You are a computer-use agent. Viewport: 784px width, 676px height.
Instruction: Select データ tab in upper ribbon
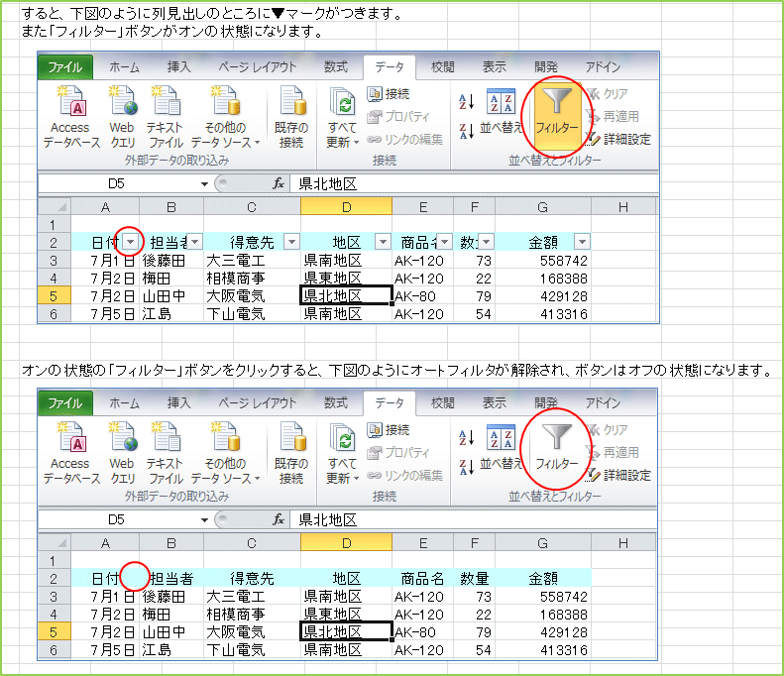coord(389,67)
